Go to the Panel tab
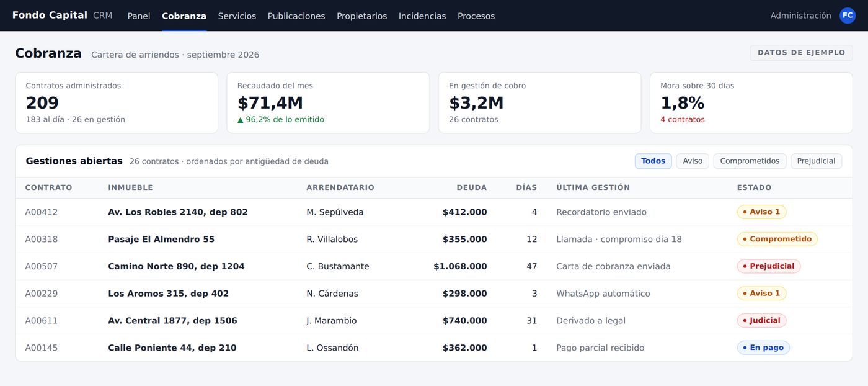The width and height of the screenshot is (868, 386). click(x=139, y=16)
